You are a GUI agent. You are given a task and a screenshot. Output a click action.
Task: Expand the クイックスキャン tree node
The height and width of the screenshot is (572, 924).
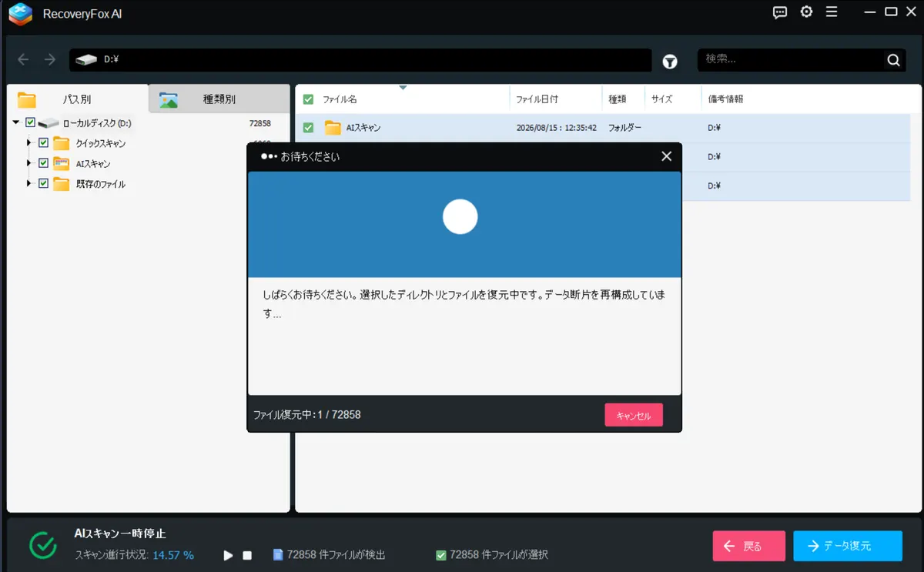click(29, 143)
